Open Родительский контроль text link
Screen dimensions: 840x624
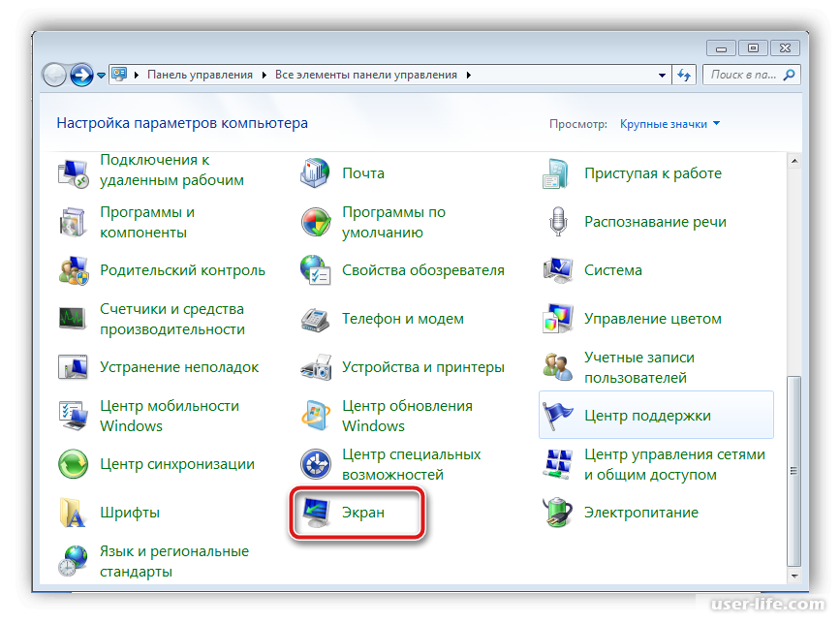[x=182, y=270]
